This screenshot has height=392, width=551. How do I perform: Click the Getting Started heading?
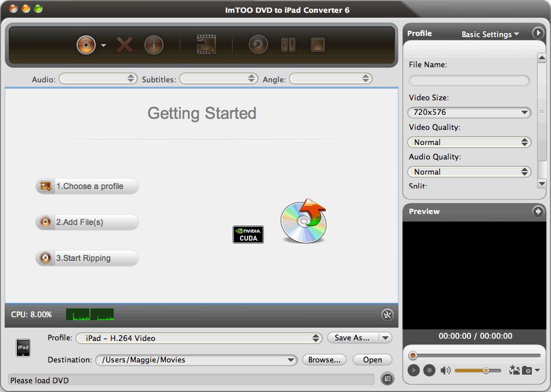pos(202,114)
